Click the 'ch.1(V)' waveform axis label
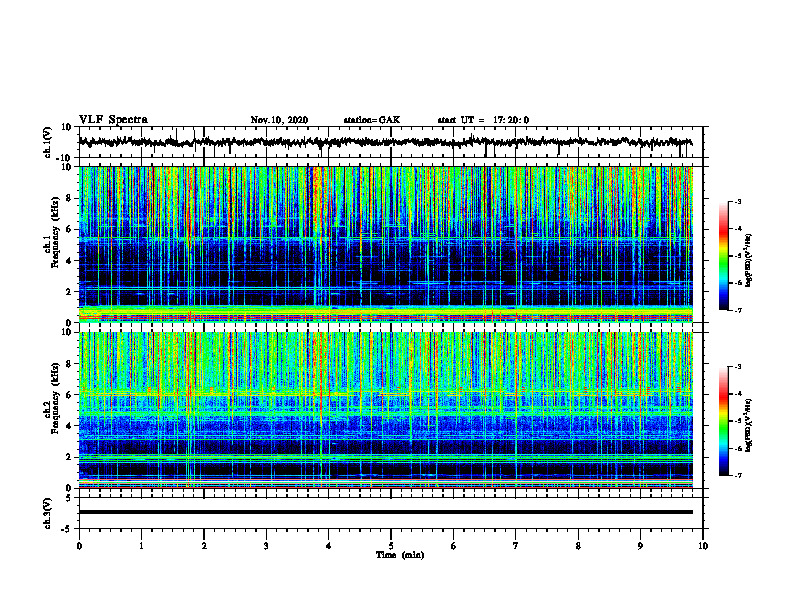The height and width of the screenshot is (612, 792). click(x=48, y=142)
